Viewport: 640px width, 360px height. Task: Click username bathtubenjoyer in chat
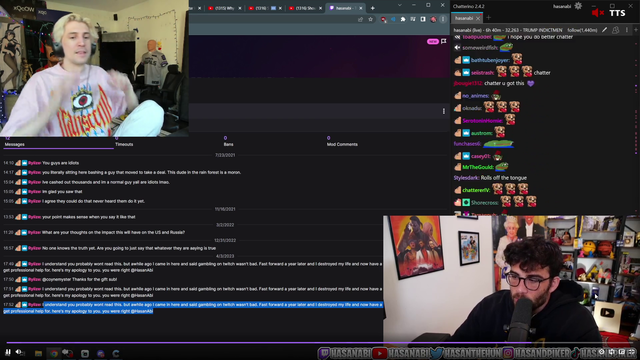tap(490, 60)
